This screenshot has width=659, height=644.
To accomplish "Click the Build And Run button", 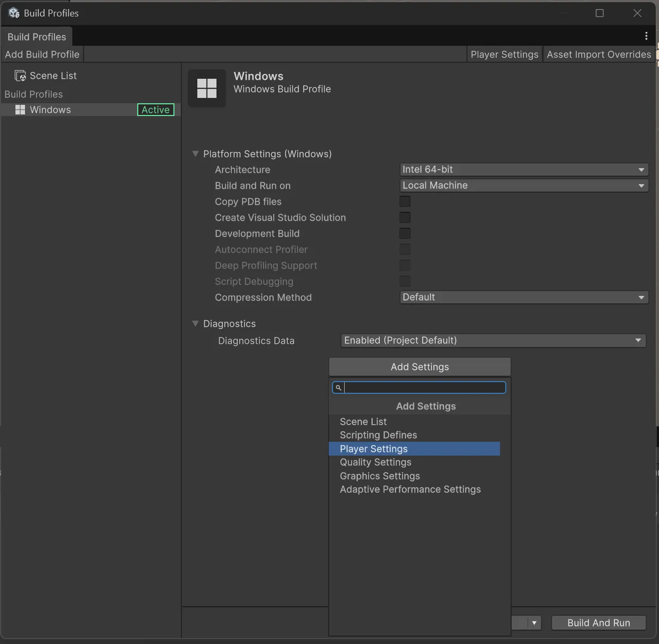I will pyautogui.click(x=598, y=622).
